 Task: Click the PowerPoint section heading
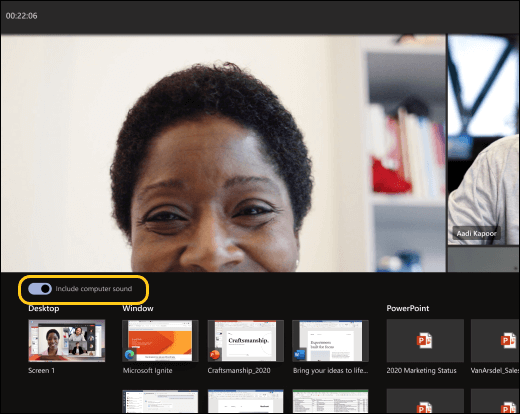tap(408, 308)
